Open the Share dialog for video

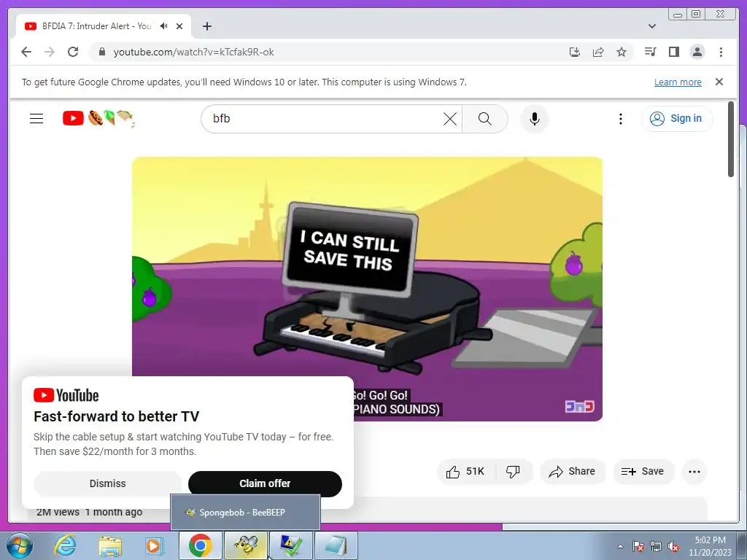coord(572,472)
